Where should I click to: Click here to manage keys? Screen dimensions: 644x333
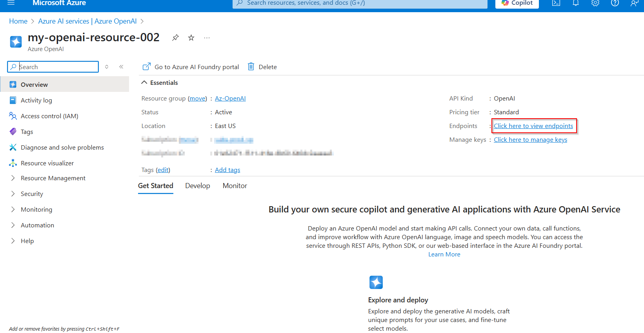pos(530,139)
